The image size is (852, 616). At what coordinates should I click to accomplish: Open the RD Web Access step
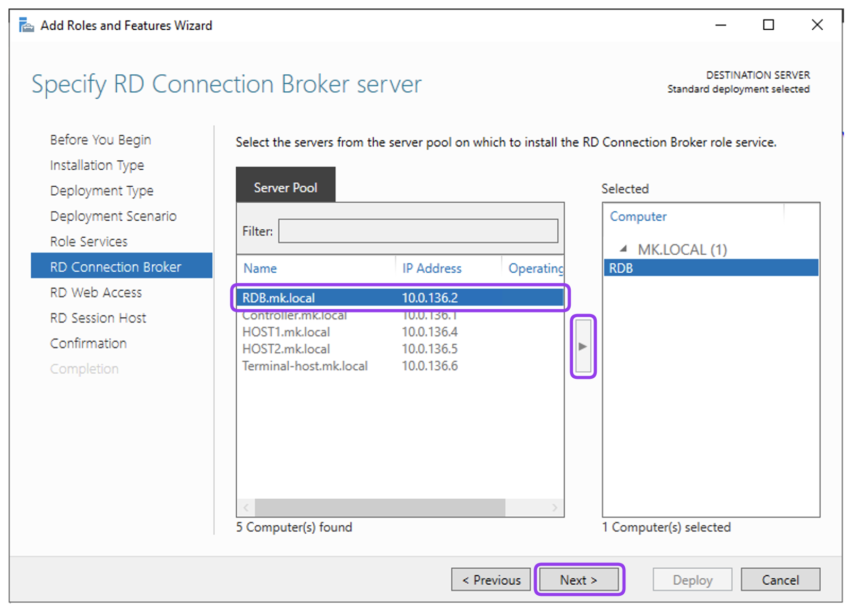point(96,293)
